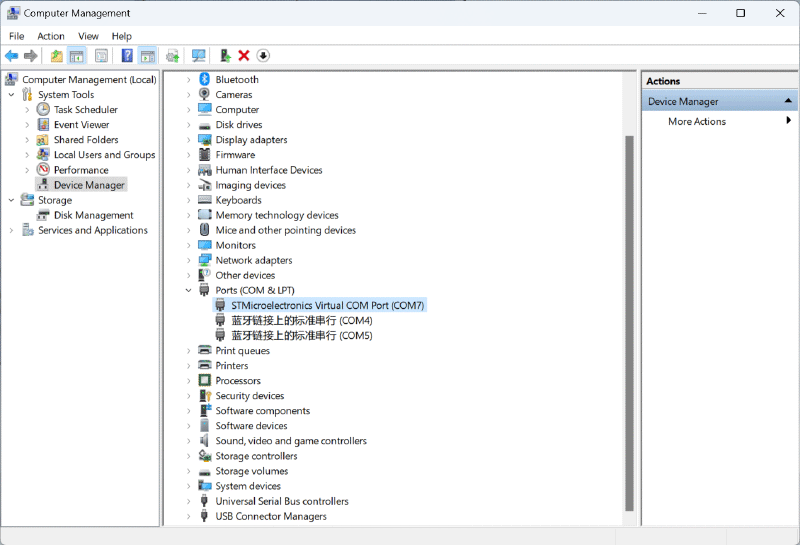Collapse the Ports (COM & LPT) node
Image resolution: width=800 pixels, height=545 pixels.
pyautogui.click(x=188, y=290)
